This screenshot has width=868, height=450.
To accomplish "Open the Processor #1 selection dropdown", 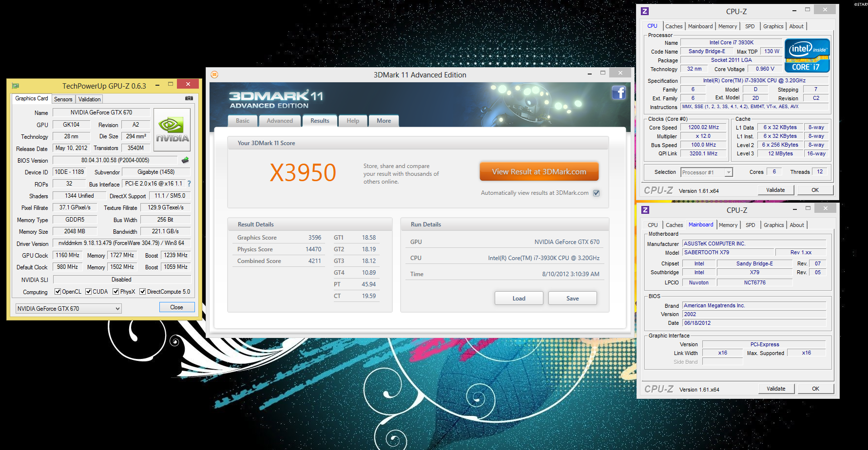I will pos(707,172).
